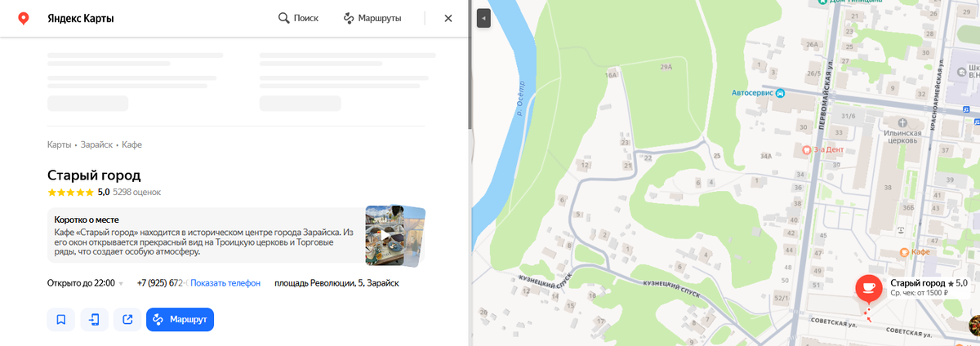Image resolution: width=980 pixels, height=346 pixels.
Task: Click building number 34А on map
Action: pos(766,155)
